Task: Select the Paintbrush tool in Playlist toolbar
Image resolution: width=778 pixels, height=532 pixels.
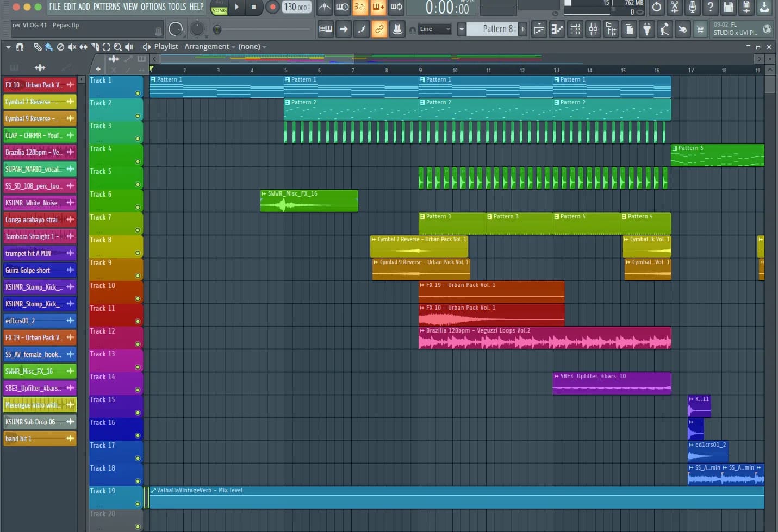Action: tap(49, 47)
